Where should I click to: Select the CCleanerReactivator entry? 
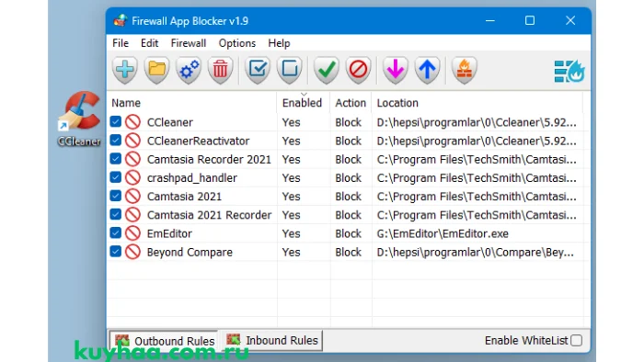[199, 141]
